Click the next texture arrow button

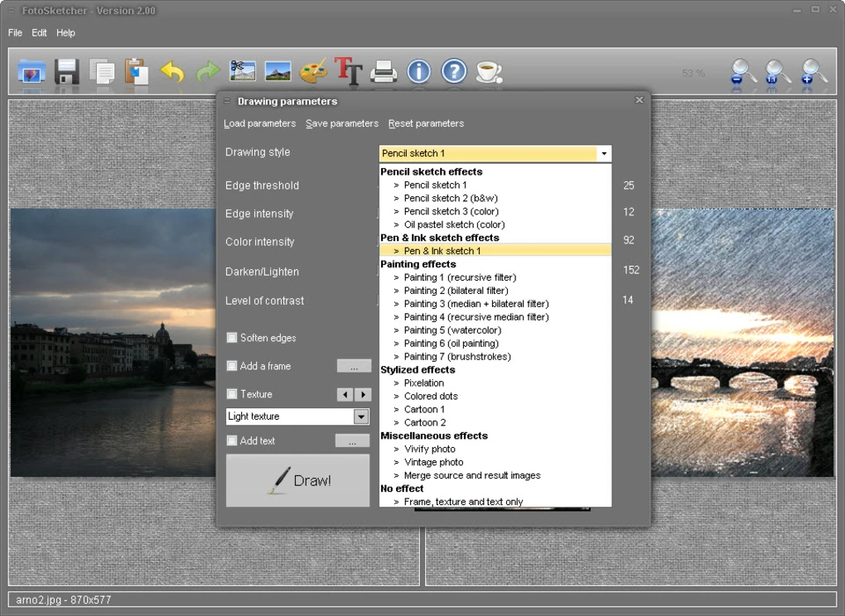(x=363, y=394)
